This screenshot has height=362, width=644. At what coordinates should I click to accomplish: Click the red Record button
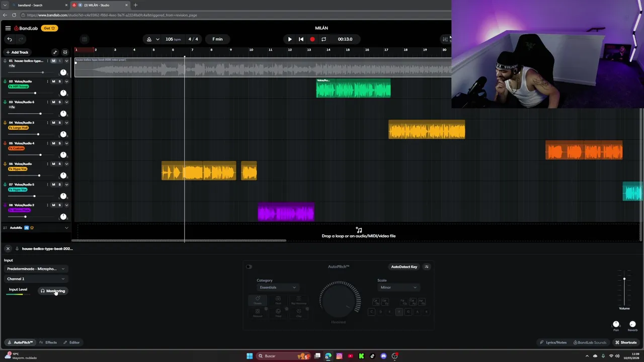(x=312, y=39)
